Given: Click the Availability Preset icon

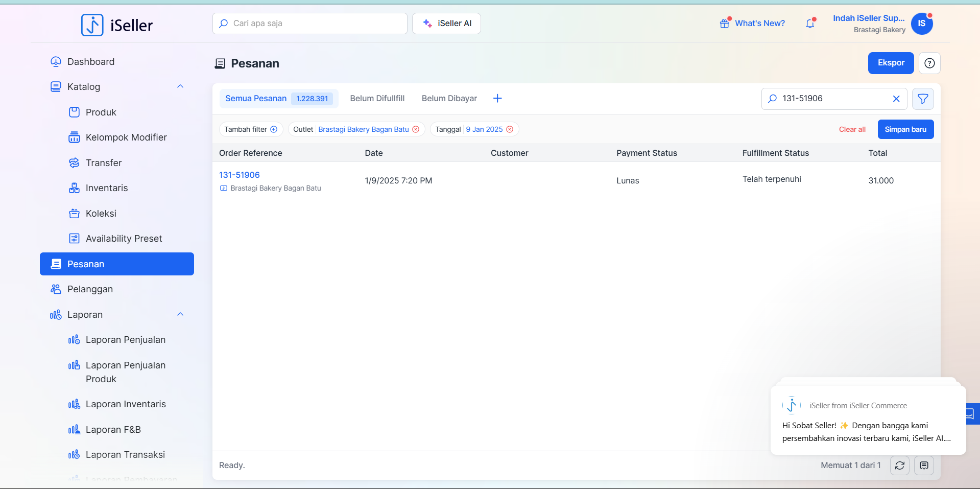Looking at the screenshot, I should point(74,239).
